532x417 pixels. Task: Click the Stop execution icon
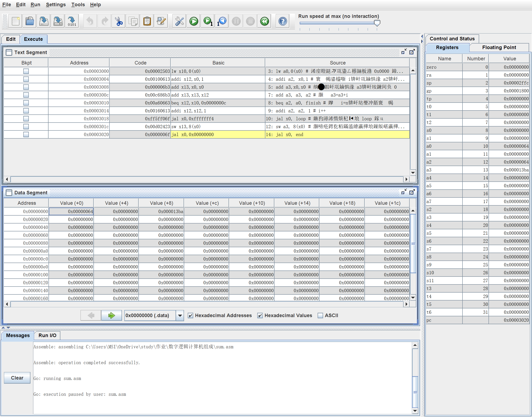click(250, 21)
